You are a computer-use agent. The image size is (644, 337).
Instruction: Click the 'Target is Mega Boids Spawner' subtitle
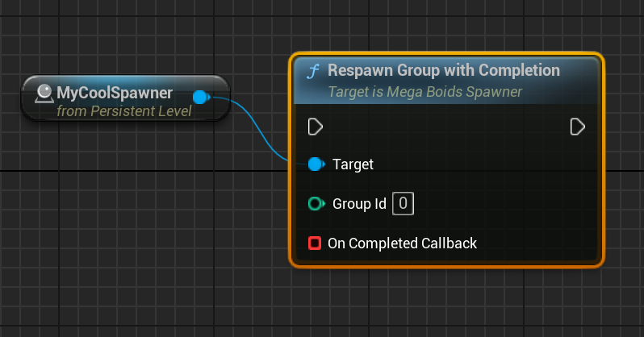pyautogui.click(x=424, y=92)
